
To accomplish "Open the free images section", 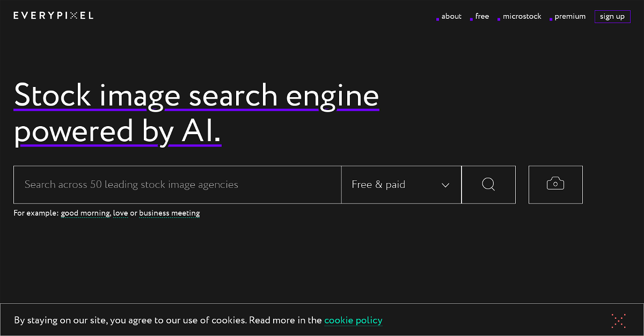I will (x=482, y=17).
